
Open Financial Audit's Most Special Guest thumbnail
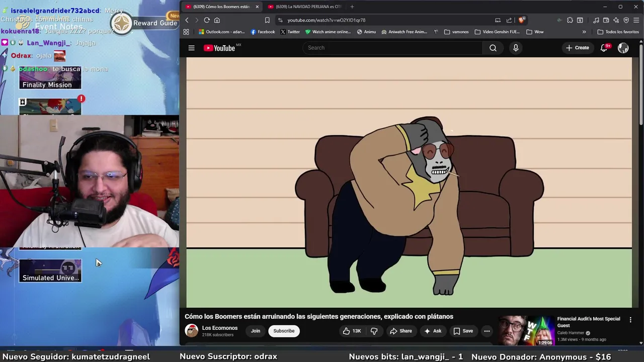coord(526,330)
